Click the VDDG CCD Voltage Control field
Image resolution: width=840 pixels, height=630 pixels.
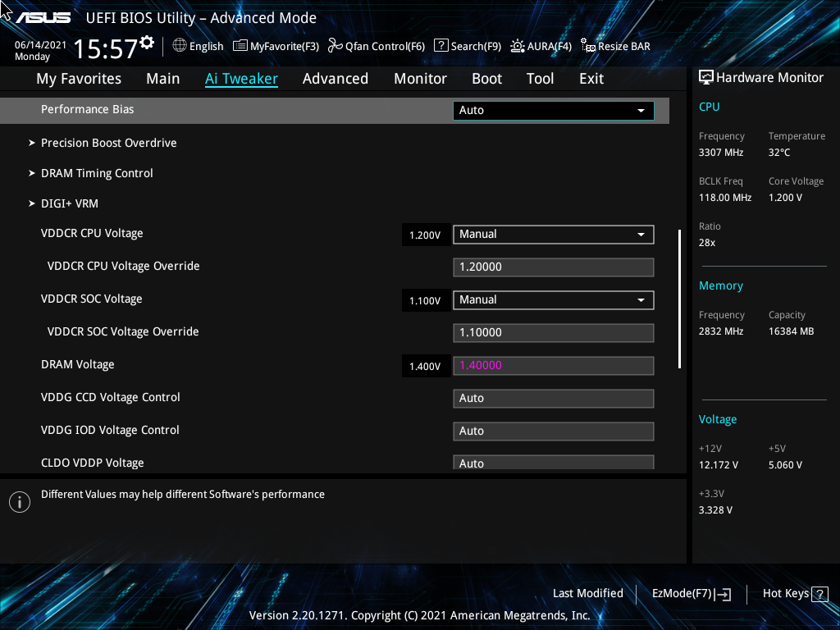554,399
